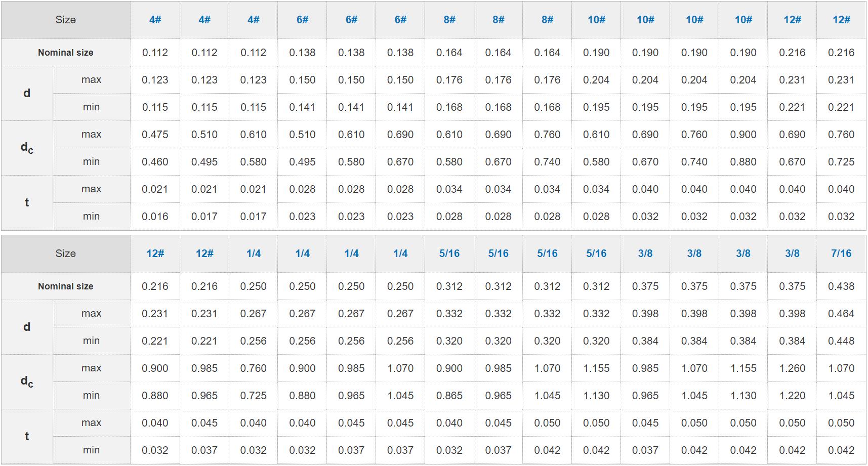The width and height of the screenshot is (868, 466).
Task: Select the t row label in top table
Action: pyautogui.click(x=27, y=202)
